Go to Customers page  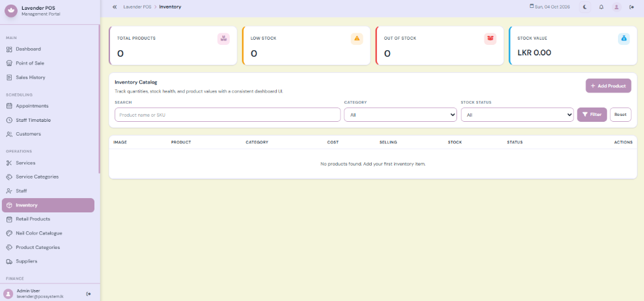click(48, 134)
